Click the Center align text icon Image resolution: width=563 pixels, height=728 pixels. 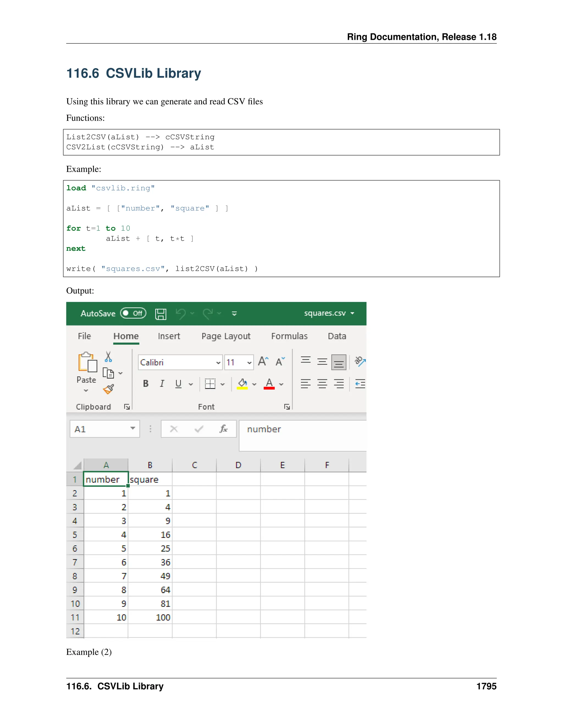pos(322,384)
